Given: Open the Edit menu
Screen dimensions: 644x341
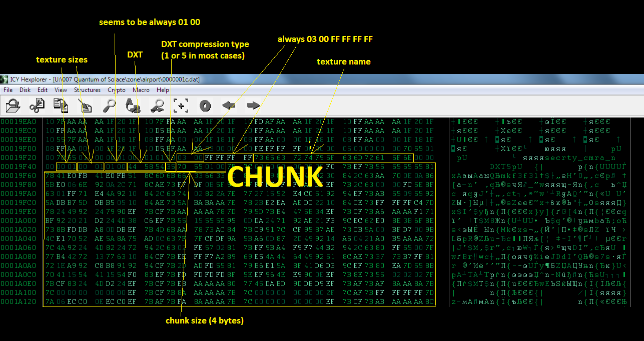Looking at the screenshot, I should (43, 90).
